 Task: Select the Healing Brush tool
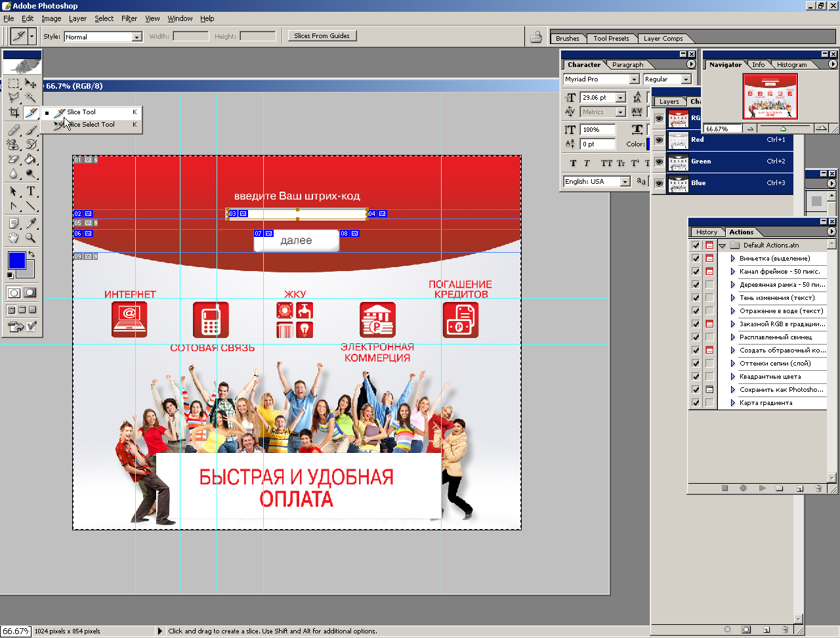(14, 130)
